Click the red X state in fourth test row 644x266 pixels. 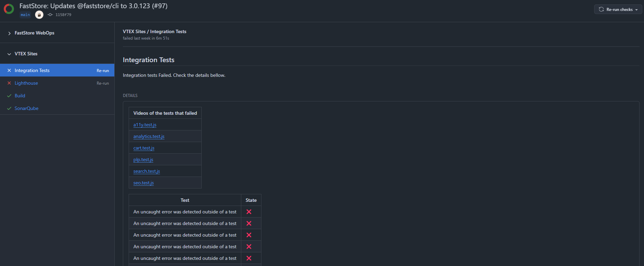point(249,247)
